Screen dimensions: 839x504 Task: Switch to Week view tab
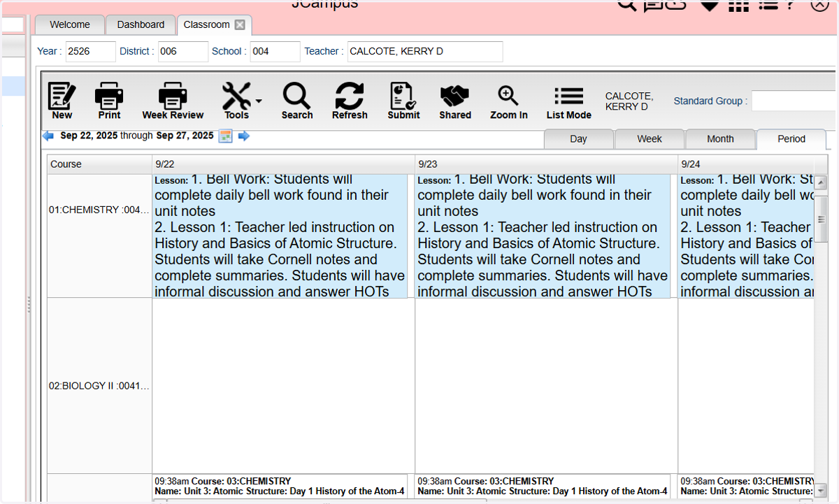[650, 139]
